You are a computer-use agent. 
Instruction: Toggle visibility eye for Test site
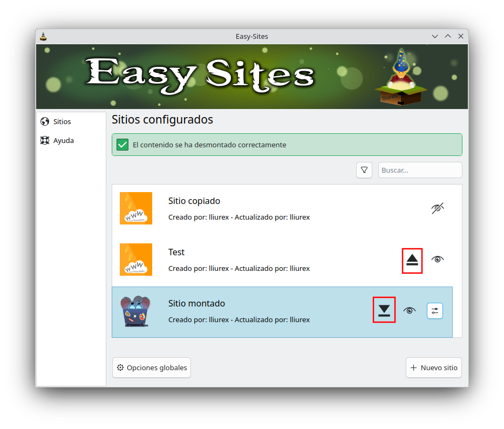click(438, 260)
